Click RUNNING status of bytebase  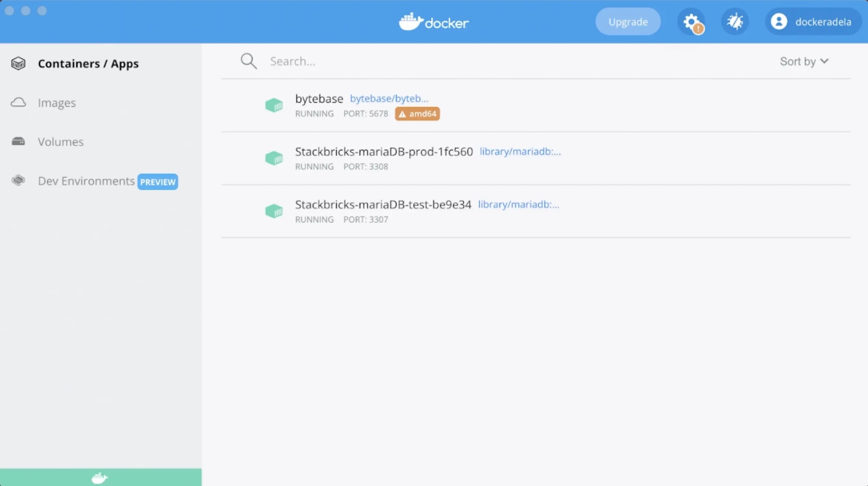(314, 114)
